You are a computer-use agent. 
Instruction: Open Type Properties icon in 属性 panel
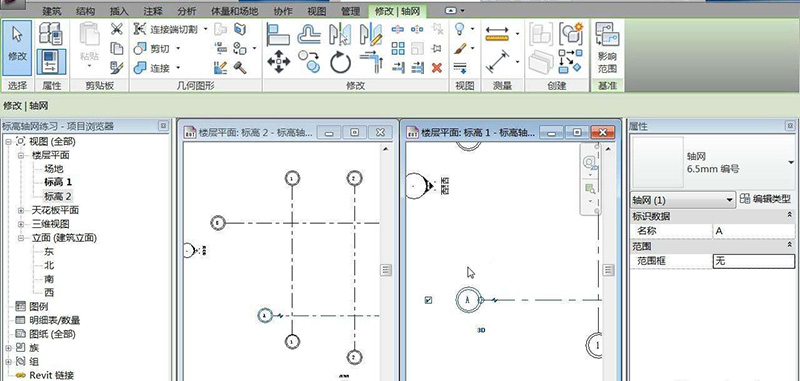pyautogui.click(x=51, y=33)
